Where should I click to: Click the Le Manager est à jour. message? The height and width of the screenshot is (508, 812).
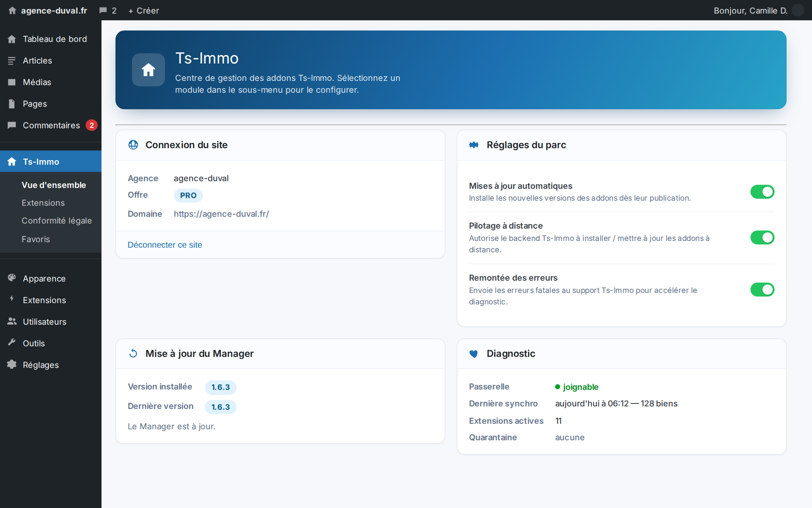172,426
